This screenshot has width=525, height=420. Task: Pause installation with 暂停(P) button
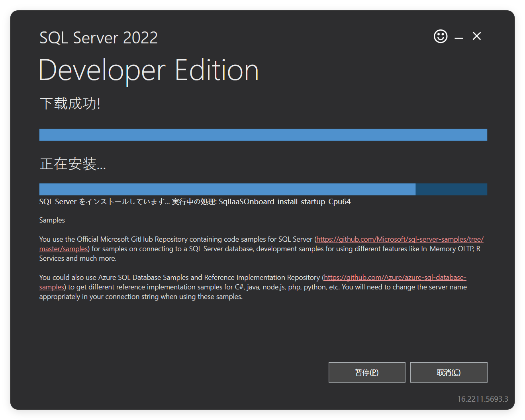(367, 372)
